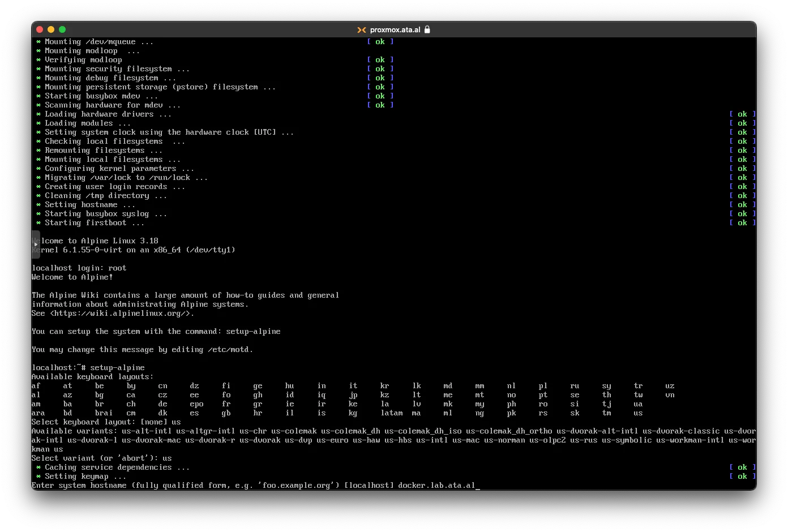Select keyboard layout code 'epo'
788x532 pixels.
click(197, 404)
